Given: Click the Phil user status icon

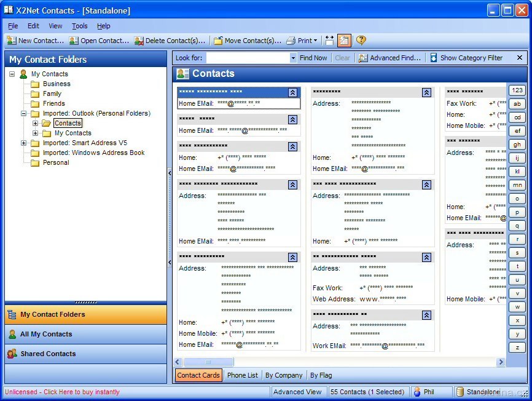Looking at the screenshot, I should coord(417,392).
